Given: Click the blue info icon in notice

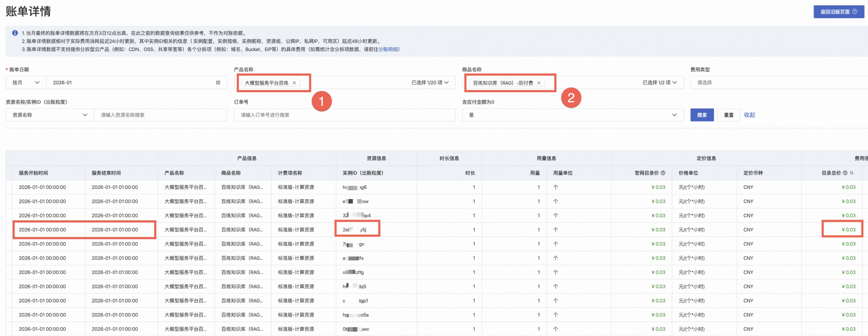Looking at the screenshot, I should [x=15, y=33].
